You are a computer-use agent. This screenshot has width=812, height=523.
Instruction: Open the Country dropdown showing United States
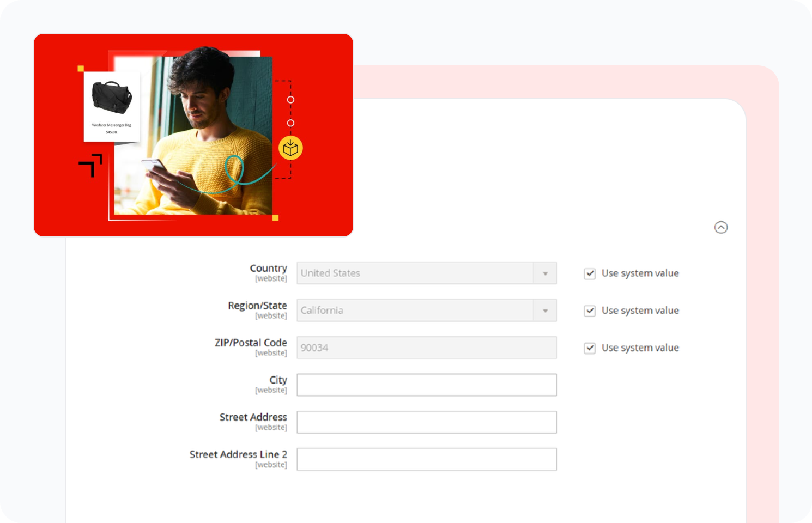tap(427, 273)
